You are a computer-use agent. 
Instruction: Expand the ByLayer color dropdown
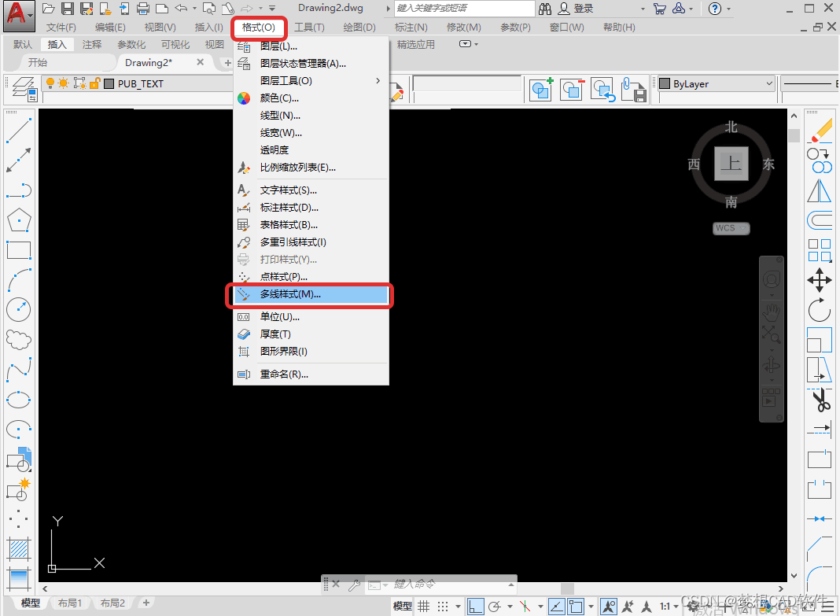point(769,83)
